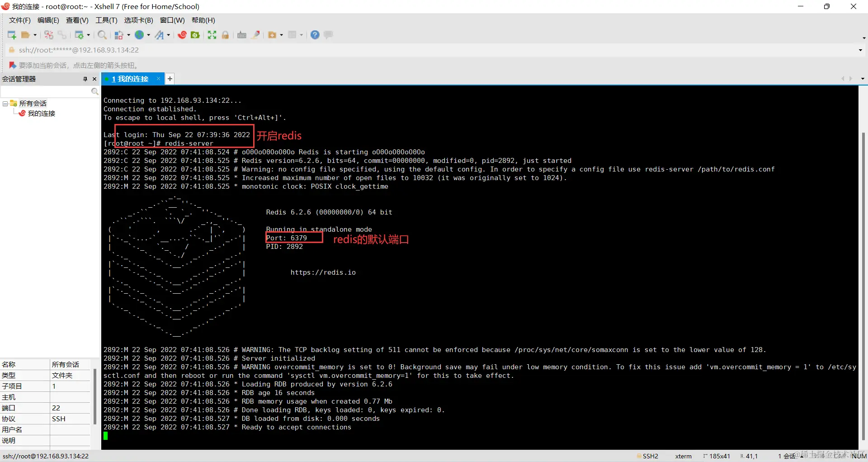Expand the color scheme dropdown arrow

pyautogui.click(x=128, y=35)
